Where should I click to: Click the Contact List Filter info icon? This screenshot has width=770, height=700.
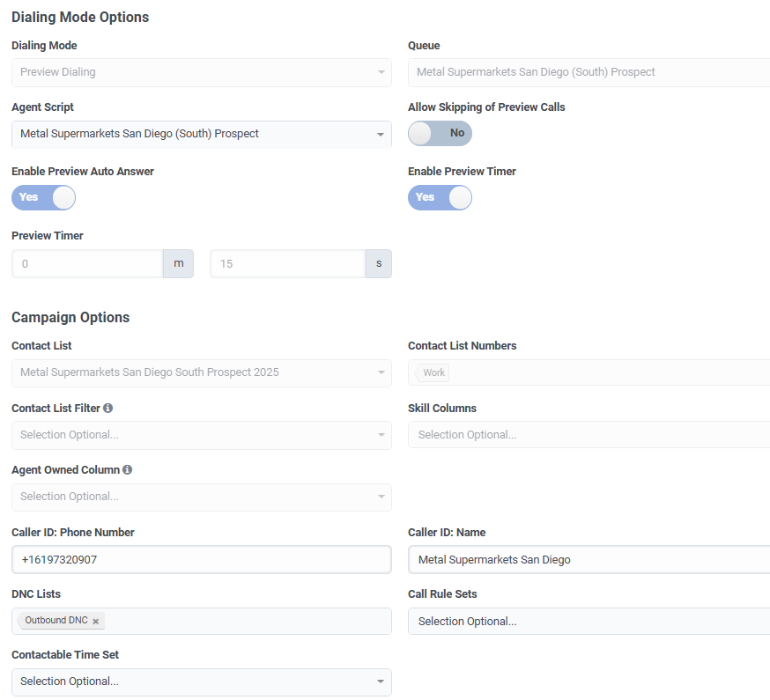coord(107,409)
